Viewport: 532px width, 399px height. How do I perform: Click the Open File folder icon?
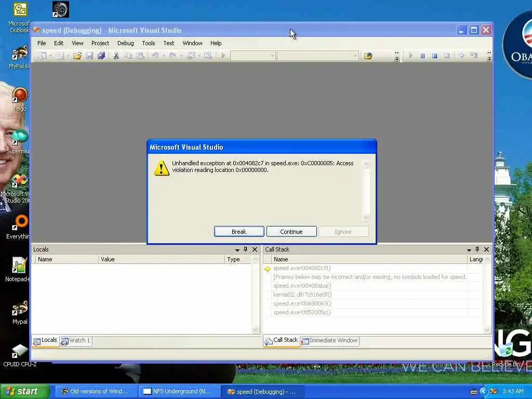pyautogui.click(x=77, y=56)
